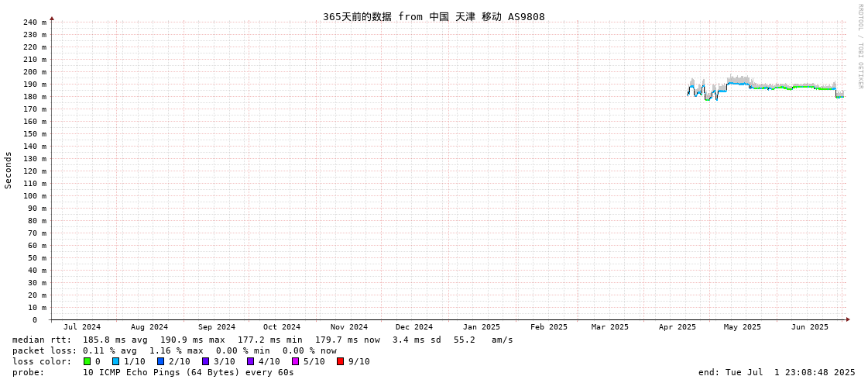Click the violet 4/10 loss swatch
The image size is (868, 383).
tap(250, 361)
